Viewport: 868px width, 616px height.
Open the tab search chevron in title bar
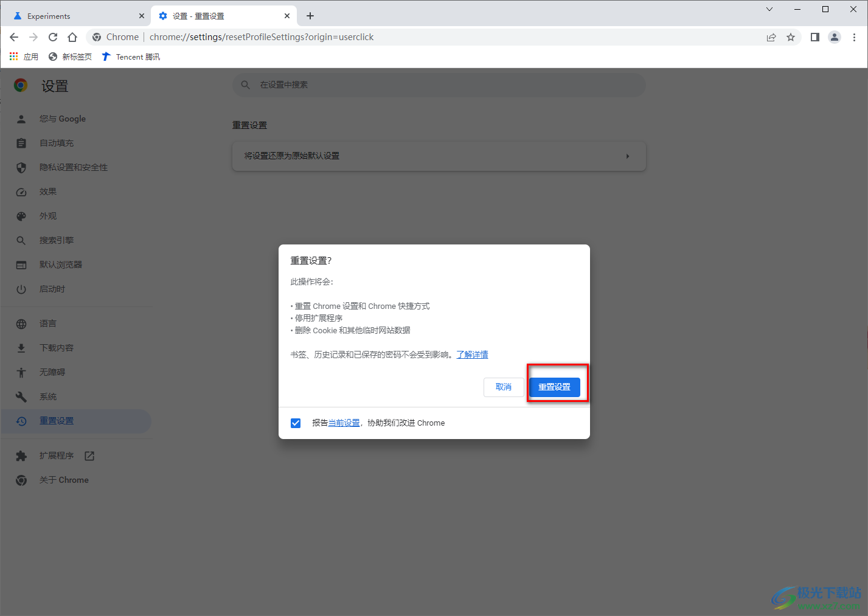769,9
